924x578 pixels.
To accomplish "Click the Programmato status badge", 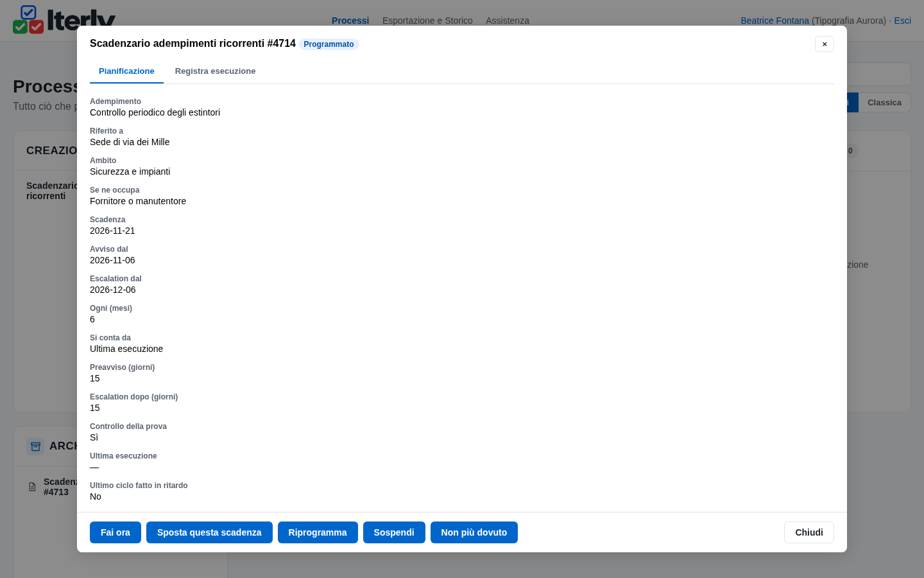I will [329, 44].
